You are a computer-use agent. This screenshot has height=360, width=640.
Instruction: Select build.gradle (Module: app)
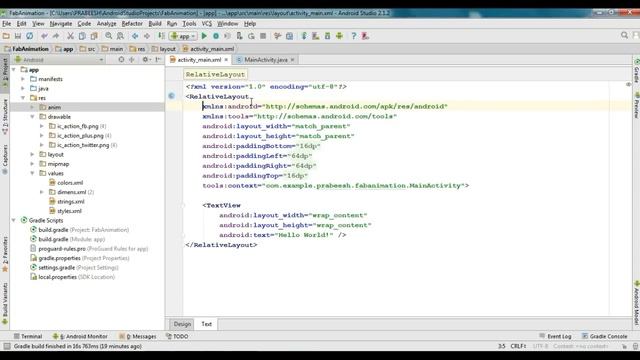click(x=71, y=239)
